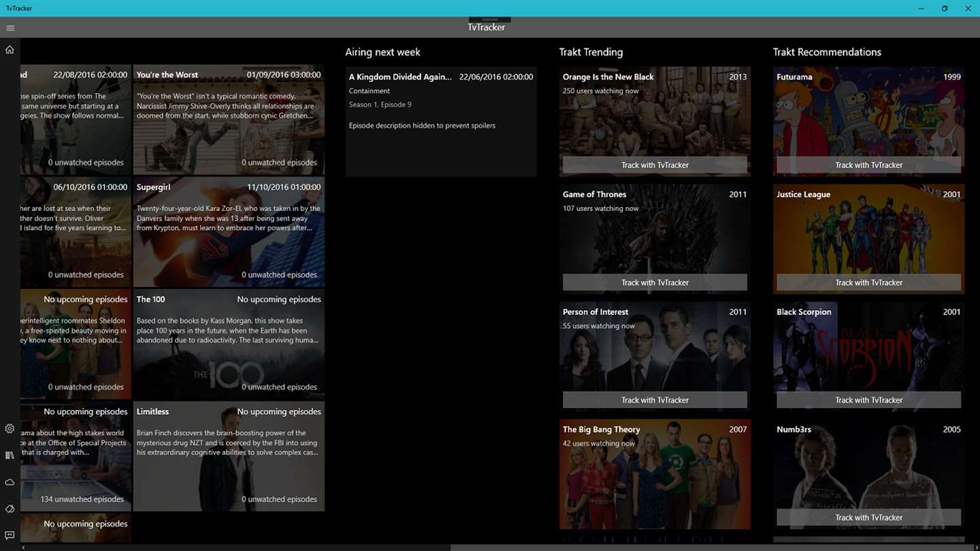
Task: Click the Futurama poster image
Action: coord(868,121)
